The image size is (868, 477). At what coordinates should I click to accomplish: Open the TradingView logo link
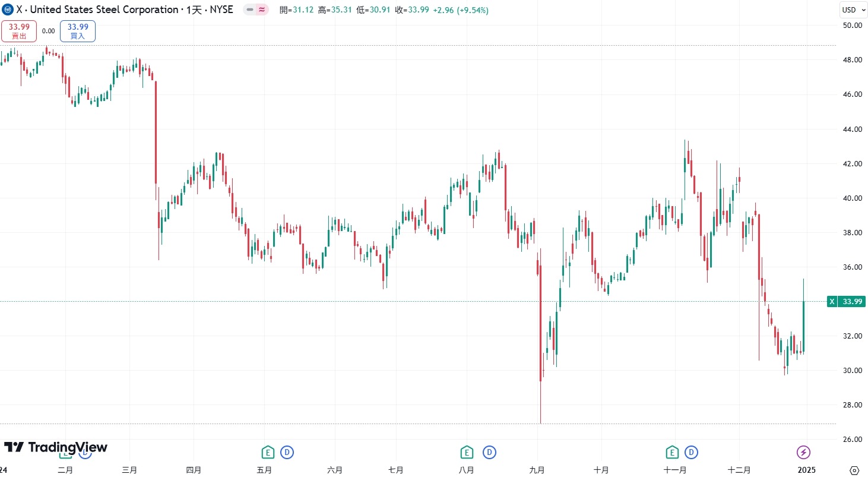[56, 447]
